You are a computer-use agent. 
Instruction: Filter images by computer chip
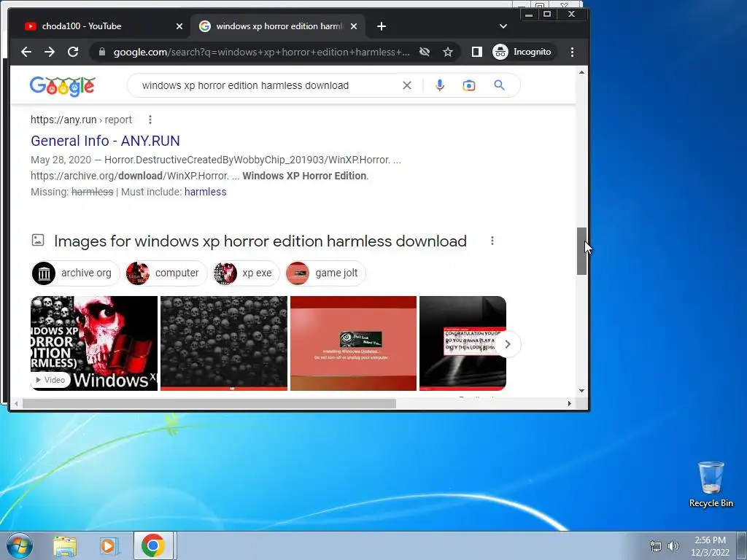point(166,273)
